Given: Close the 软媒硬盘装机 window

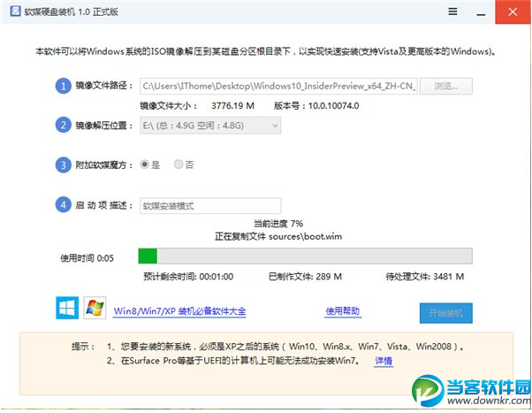Looking at the screenshot, I should click(513, 11).
